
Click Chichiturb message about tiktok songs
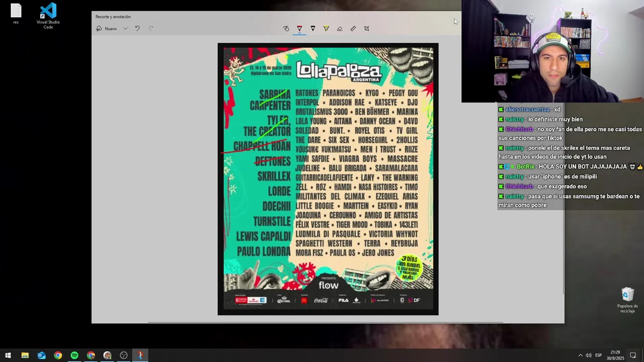(570, 133)
